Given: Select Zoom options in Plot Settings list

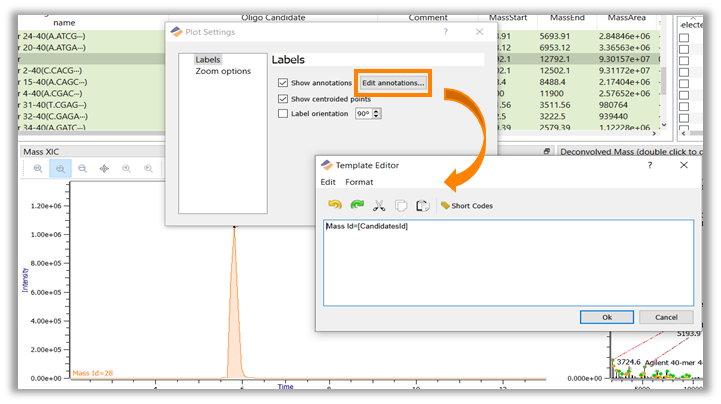Looking at the screenshot, I should coord(223,71).
